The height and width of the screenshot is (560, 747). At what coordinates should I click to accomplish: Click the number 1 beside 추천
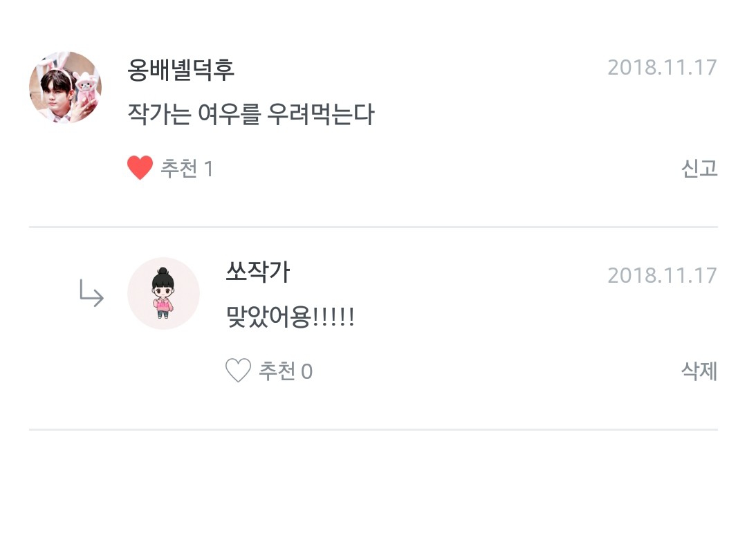[x=208, y=169]
